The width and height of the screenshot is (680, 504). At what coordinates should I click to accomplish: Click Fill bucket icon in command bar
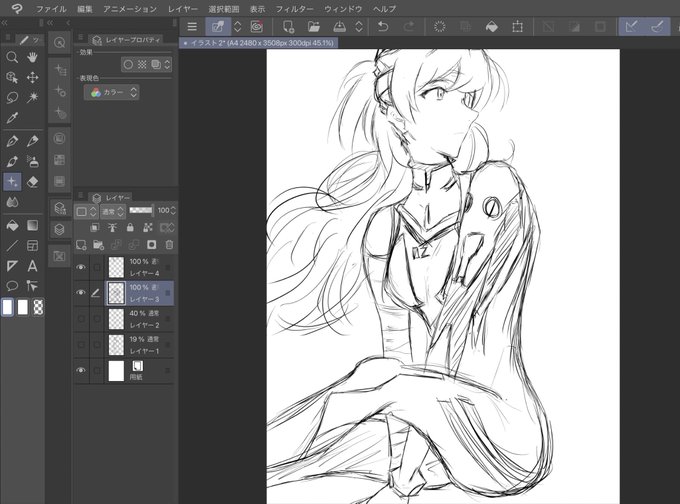coord(491,27)
